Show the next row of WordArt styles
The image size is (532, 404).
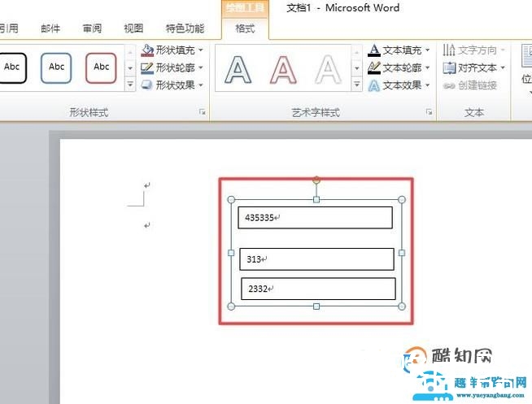pos(356,68)
